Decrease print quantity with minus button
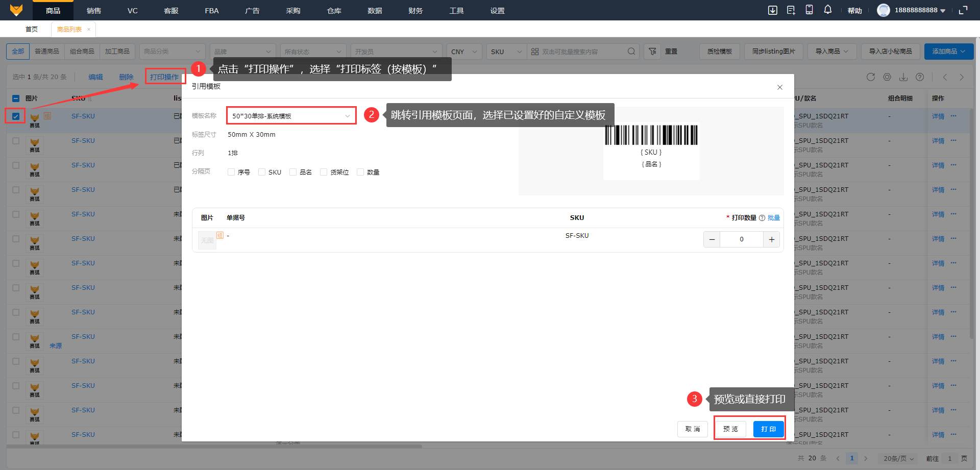 (712, 239)
